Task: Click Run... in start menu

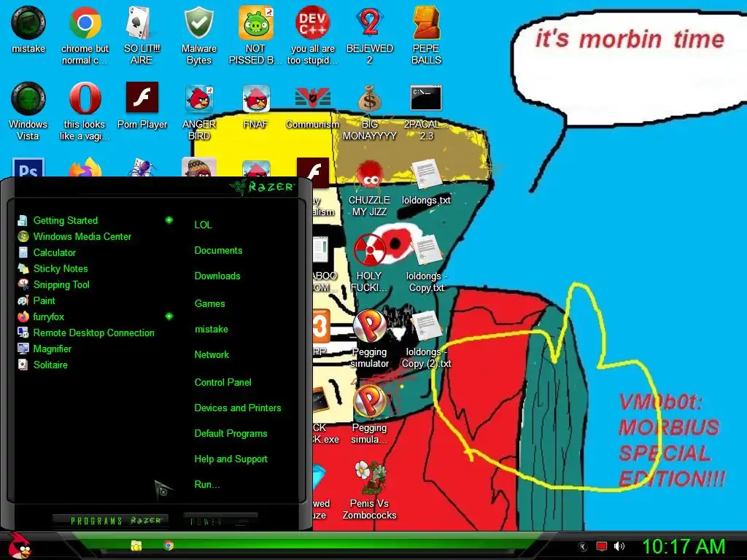Action: point(206,485)
